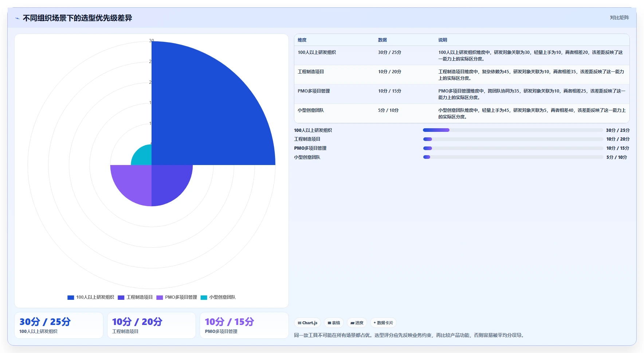Image resolution: width=644 pixels, height=353 pixels.
Task: Open the 30分 / 25分 stat card
Action: tap(59, 325)
